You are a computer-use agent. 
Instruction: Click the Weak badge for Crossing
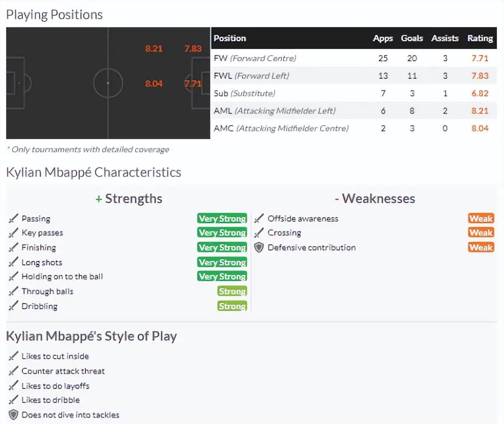(481, 233)
